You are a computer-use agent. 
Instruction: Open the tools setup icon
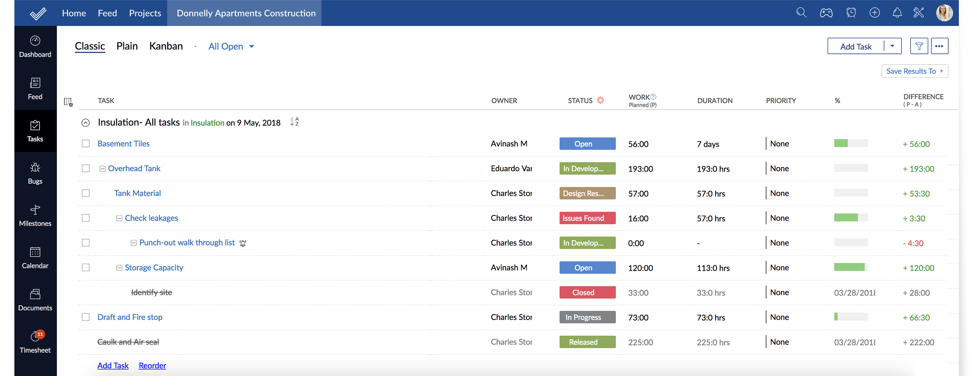coord(918,13)
